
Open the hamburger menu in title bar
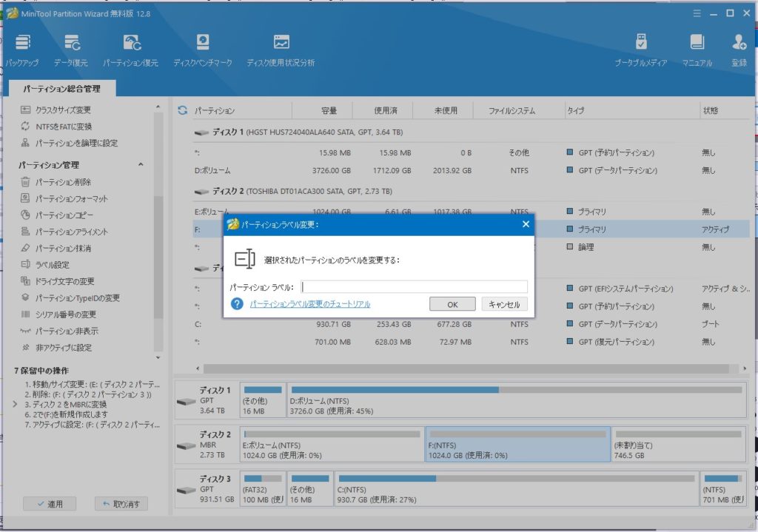(694, 13)
